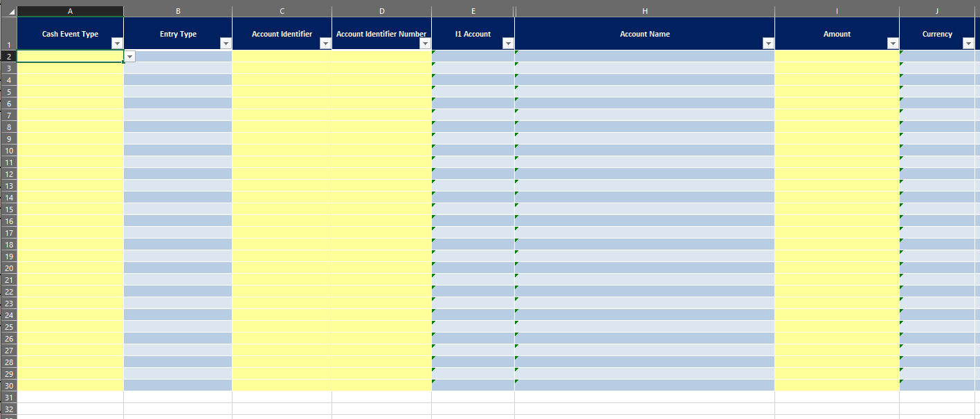Select column I header
The width and height of the screenshot is (980, 419).
pyautogui.click(x=837, y=12)
